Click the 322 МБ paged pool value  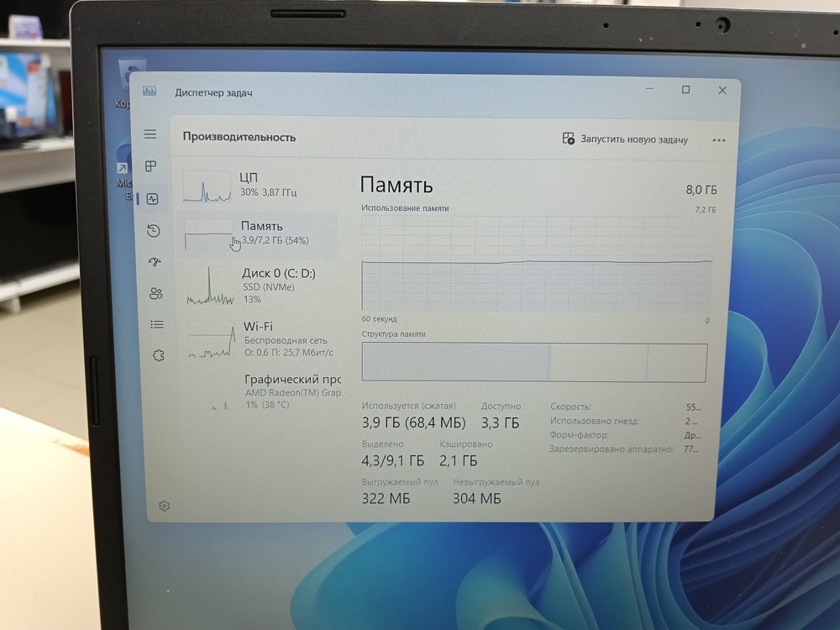386,499
